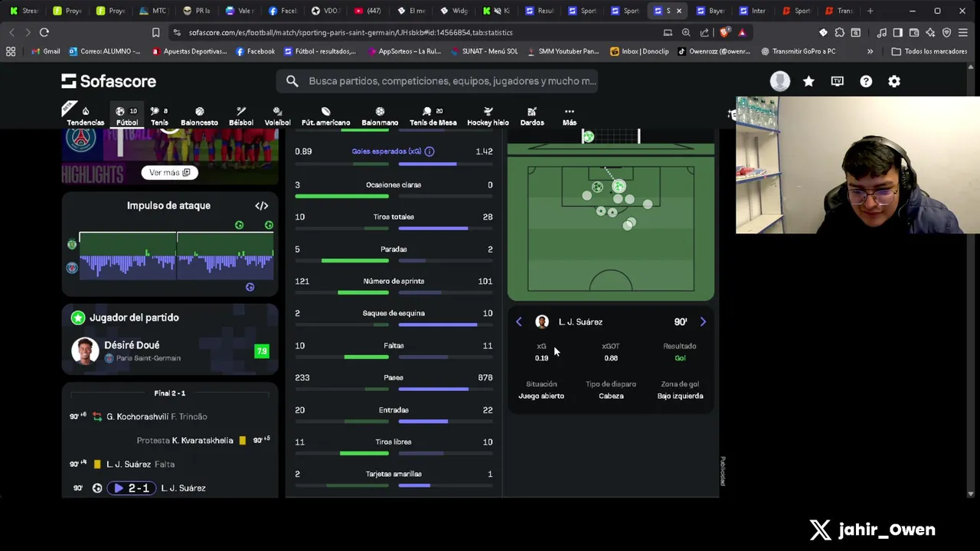
Task: Open Sofascore settings gear
Action: click(894, 81)
